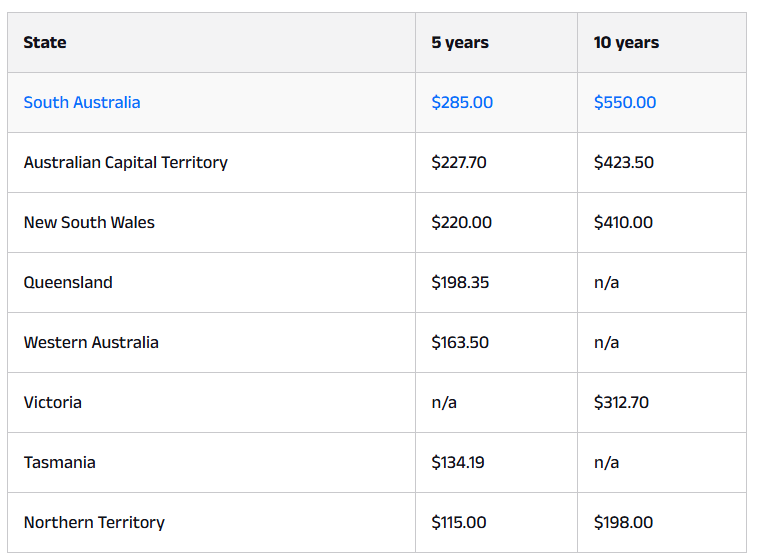
Task: Open the South Australia link
Action: pyautogui.click(x=82, y=102)
